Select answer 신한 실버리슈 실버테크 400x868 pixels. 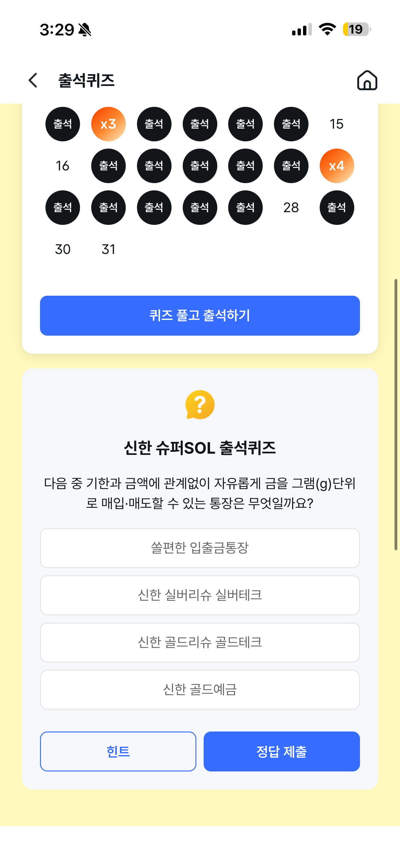tap(200, 595)
